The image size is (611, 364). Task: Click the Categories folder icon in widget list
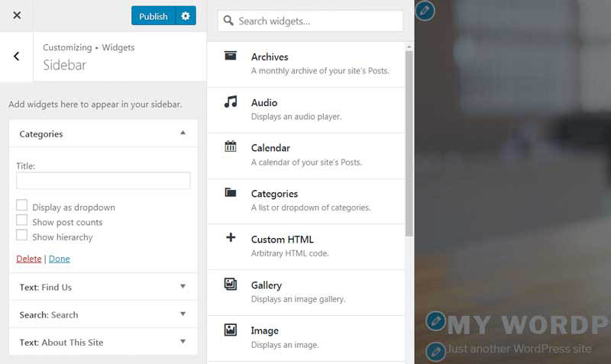pos(230,192)
